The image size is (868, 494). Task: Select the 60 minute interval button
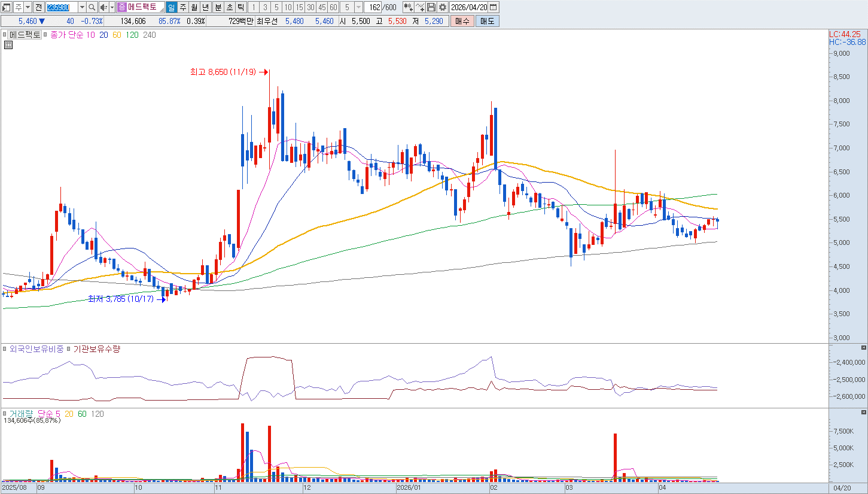pos(333,7)
